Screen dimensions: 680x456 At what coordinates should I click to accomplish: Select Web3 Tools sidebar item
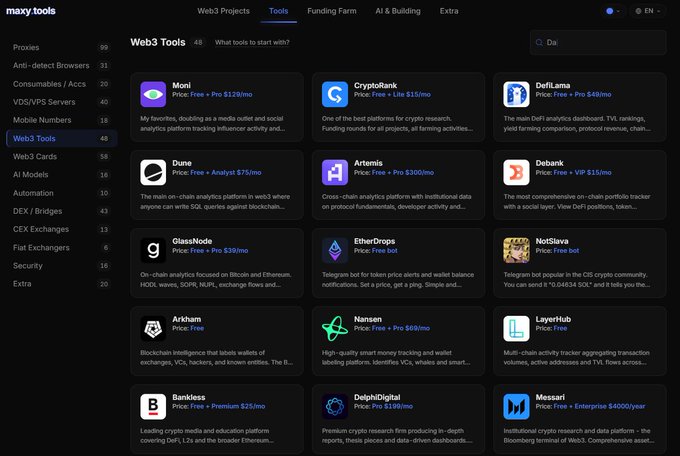(62, 138)
